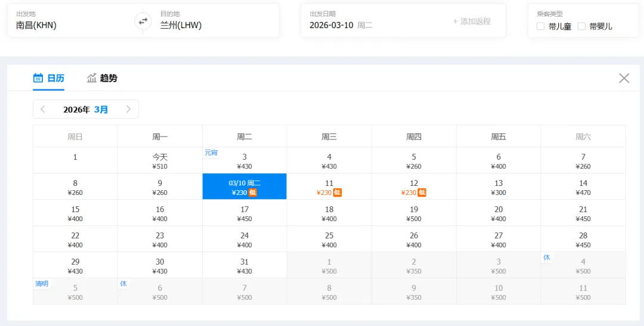Select March 6 priced ¥400
The image size is (644, 326).
(498, 160)
